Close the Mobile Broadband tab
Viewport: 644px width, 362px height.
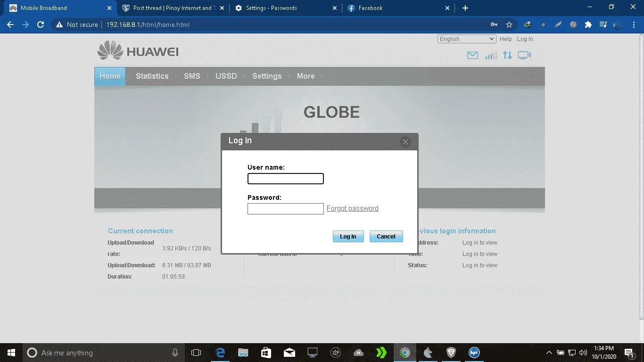click(109, 8)
